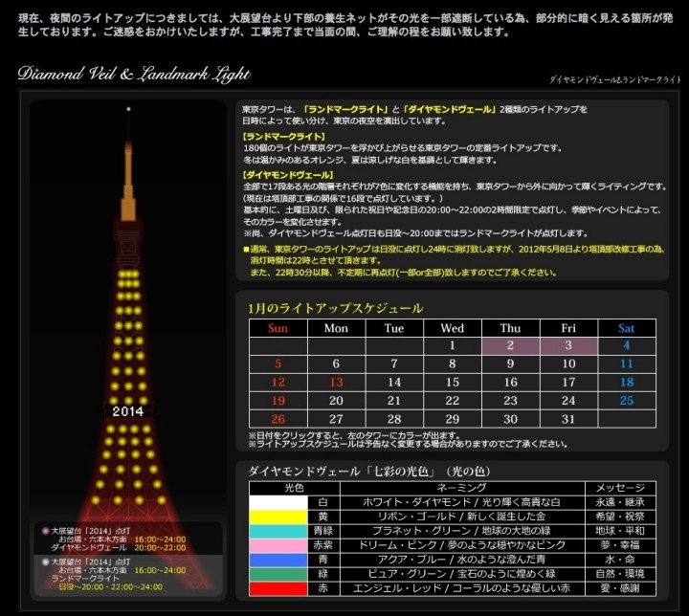Click calendar date 7
689x616 pixels.
click(x=394, y=364)
